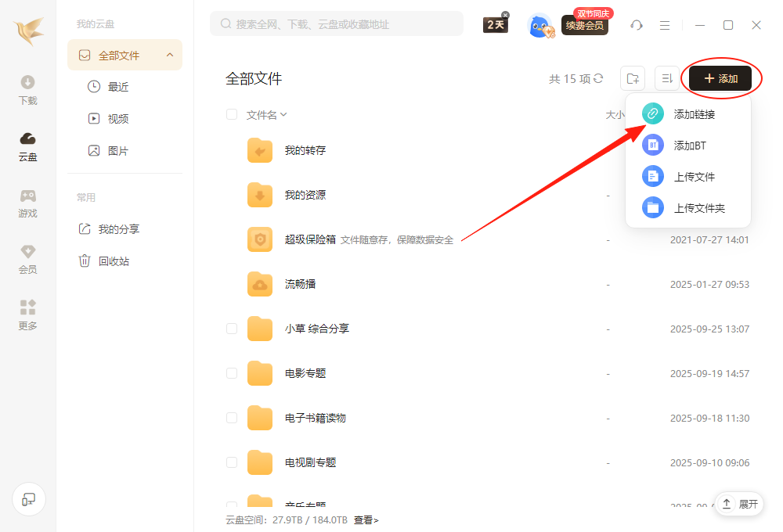This screenshot has height=532, width=783.
Task: Open the 下载 section in sidebar
Action: click(x=27, y=89)
